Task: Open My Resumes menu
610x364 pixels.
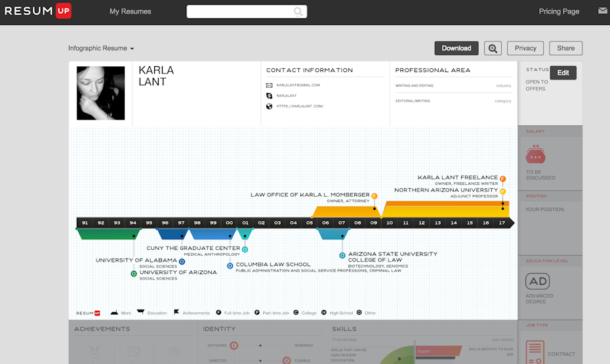Action: click(130, 12)
